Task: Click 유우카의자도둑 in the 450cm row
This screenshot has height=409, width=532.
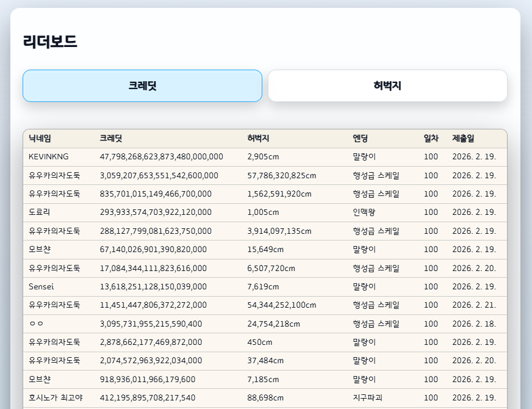Action: 54,342
